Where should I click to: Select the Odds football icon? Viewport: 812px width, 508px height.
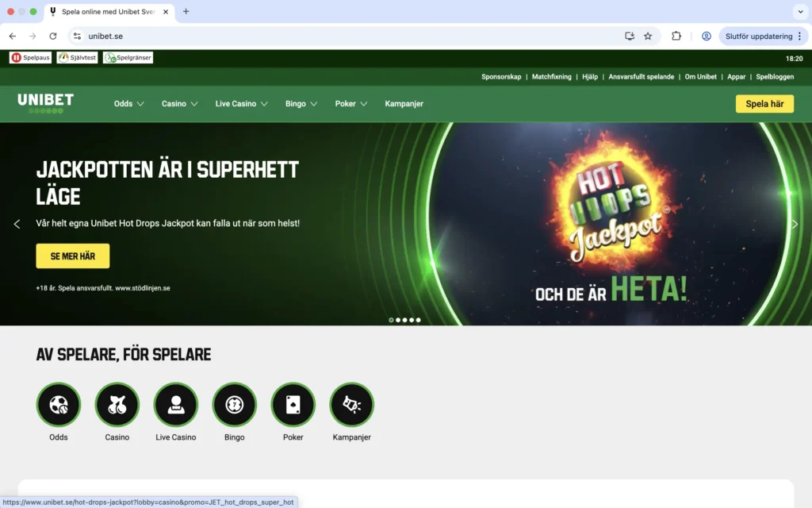[x=58, y=404]
